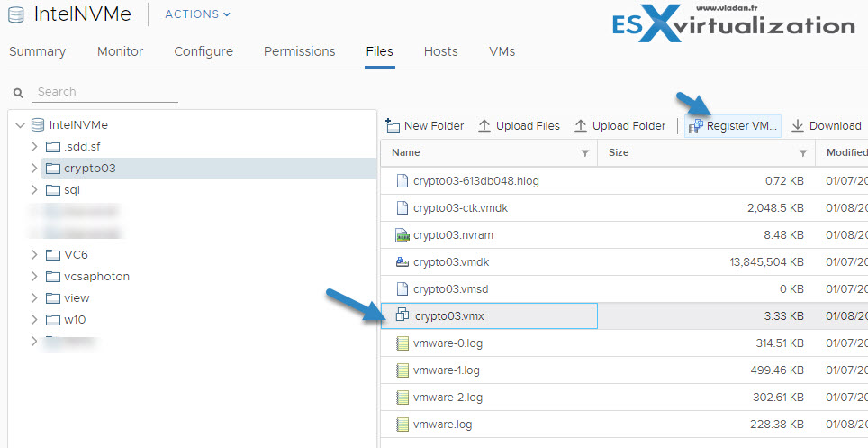Select crypto03.vmdk file name

coord(451,262)
